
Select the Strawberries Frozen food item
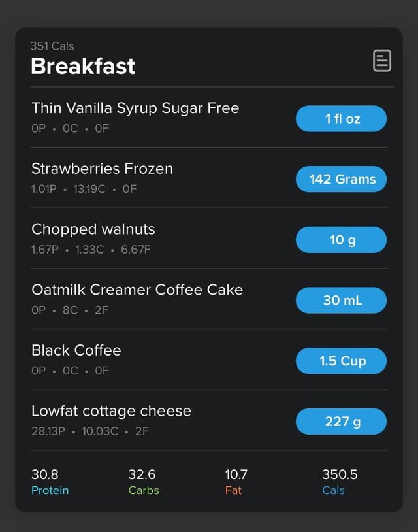click(102, 169)
